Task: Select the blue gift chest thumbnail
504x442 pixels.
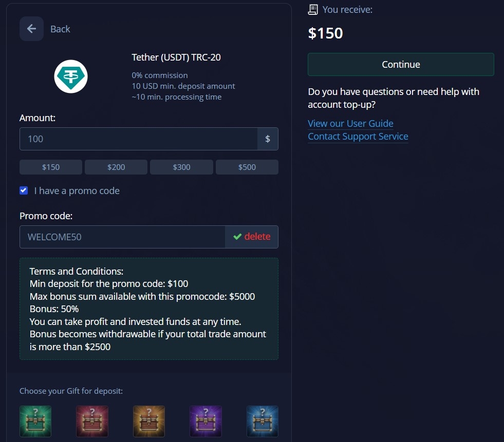Action: point(262,421)
